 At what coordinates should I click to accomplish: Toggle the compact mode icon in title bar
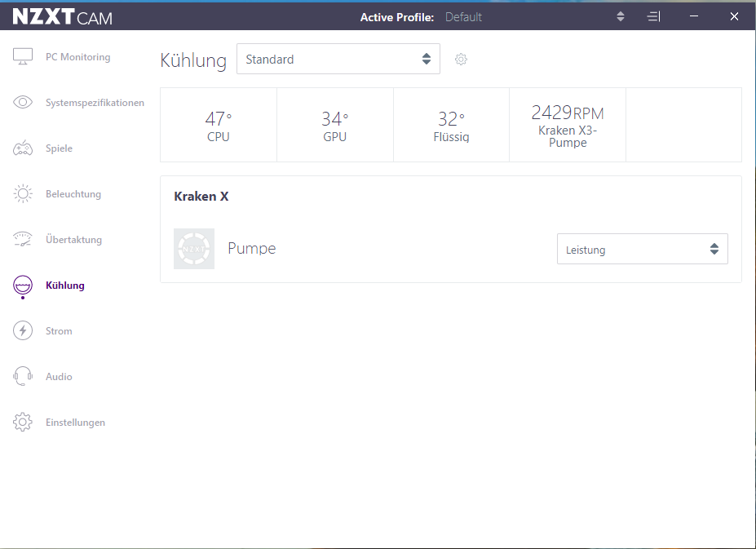coord(653,17)
